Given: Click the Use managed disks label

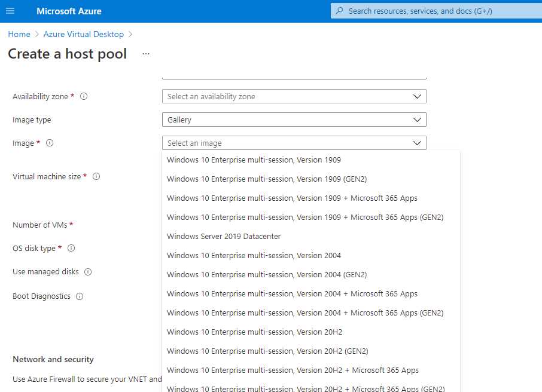Looking at the screenshot, I should click(x=45, y=272).
